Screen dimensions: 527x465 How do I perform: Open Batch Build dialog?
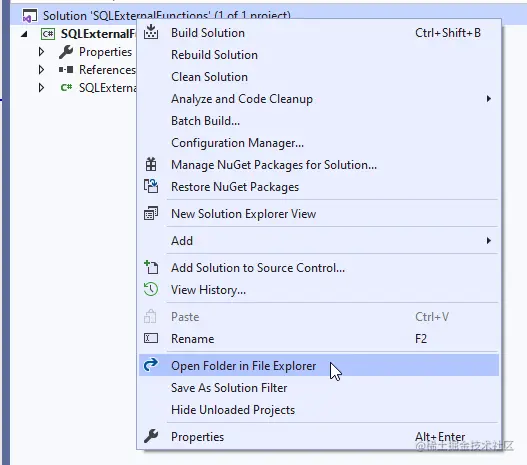click(x=319, y=121)
